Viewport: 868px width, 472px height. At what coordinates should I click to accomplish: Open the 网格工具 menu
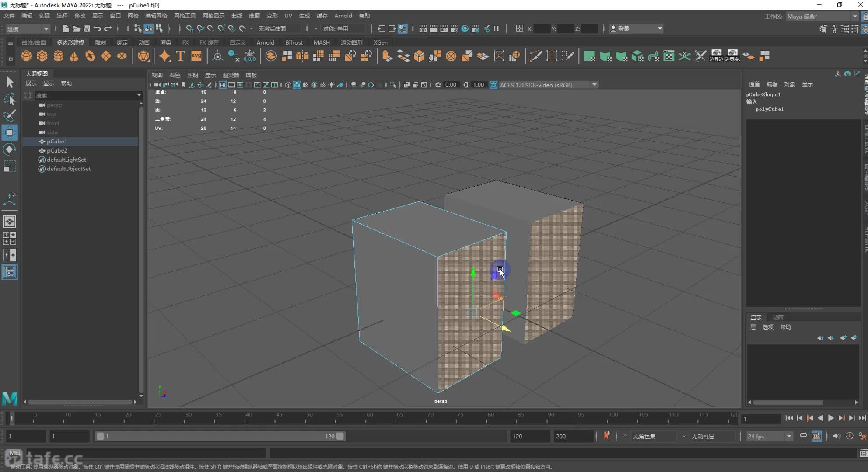(185, 16)
